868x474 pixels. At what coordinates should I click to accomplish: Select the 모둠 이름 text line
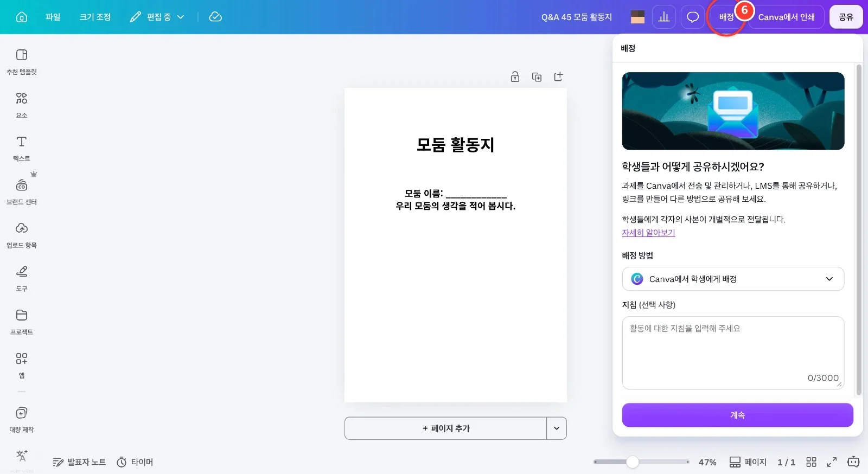tap(455, 194)
